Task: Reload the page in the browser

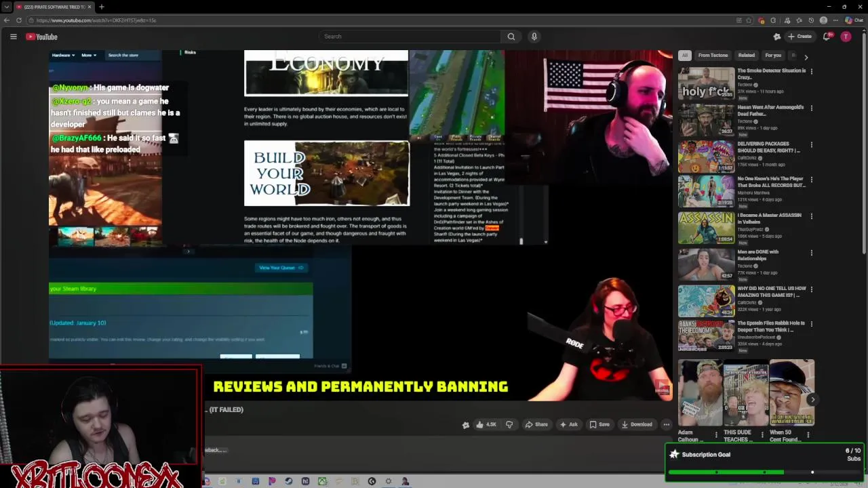Action: [x=19, y=20]
